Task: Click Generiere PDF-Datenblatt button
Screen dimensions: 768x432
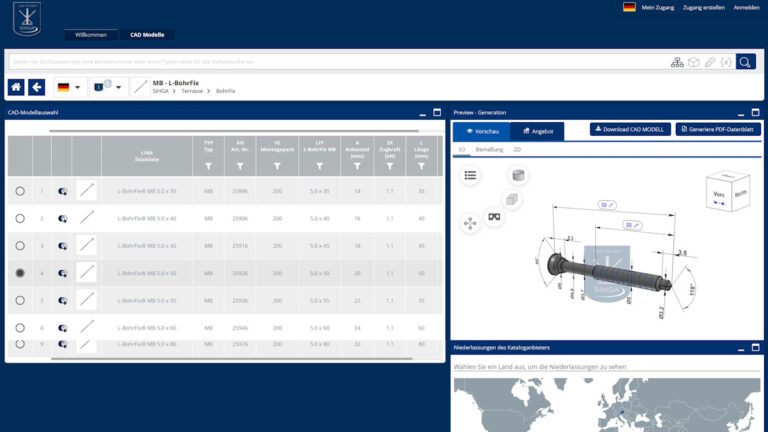Action: [718, 130]
